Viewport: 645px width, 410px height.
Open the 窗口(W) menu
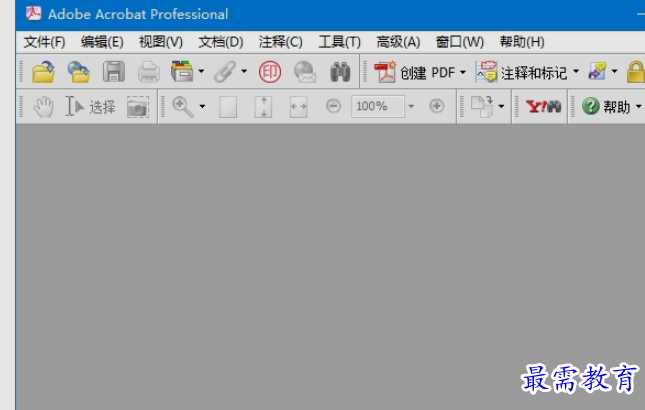tap(459, 42)
